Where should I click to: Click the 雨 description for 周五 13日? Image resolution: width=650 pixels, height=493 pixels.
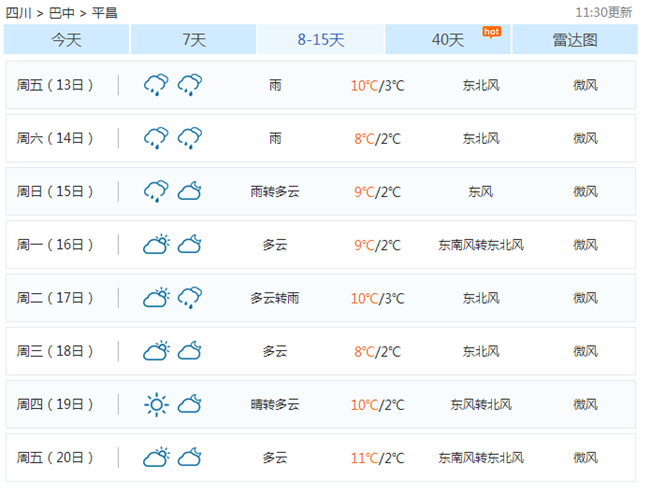tap(275, 85)
